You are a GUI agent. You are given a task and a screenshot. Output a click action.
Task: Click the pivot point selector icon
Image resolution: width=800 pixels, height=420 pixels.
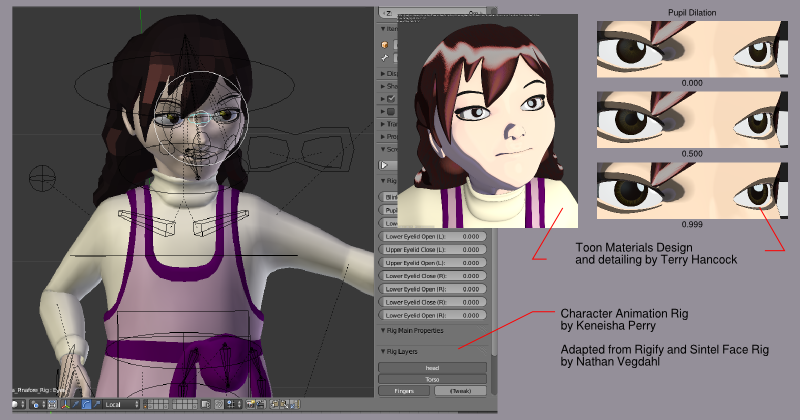(x=36, y=404)
